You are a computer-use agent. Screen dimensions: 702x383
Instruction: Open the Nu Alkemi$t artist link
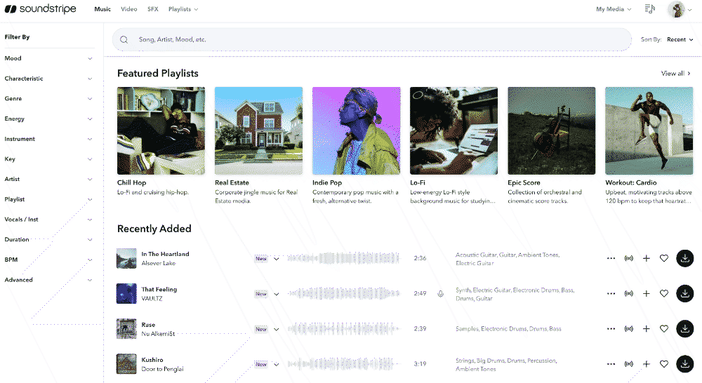158,334
